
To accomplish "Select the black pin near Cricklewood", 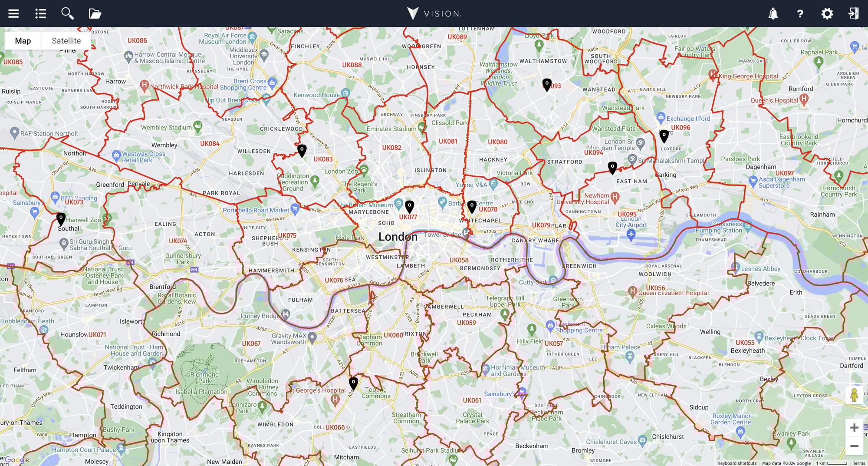I will [x=302, y=151].
